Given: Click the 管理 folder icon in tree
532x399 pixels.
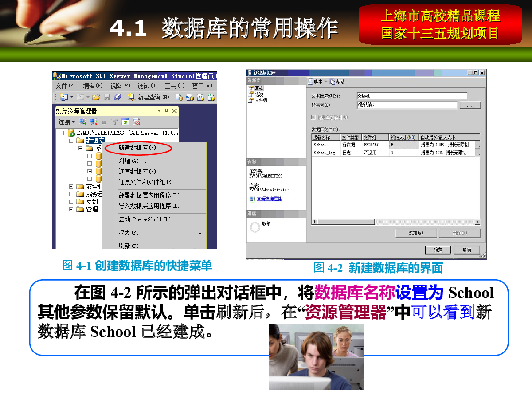Looking at the screenshot, I should point(80,209).
